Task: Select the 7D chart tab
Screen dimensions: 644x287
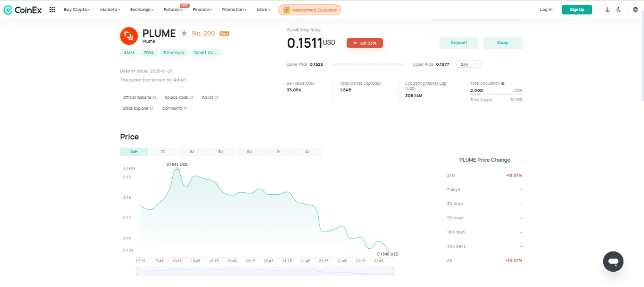Action: click(163, 152)
